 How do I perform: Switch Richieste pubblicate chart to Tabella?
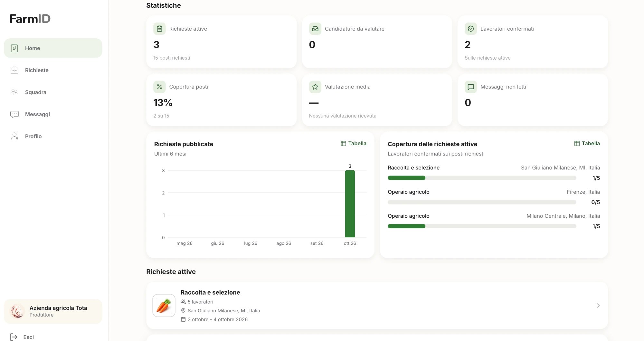pos(354,144)
